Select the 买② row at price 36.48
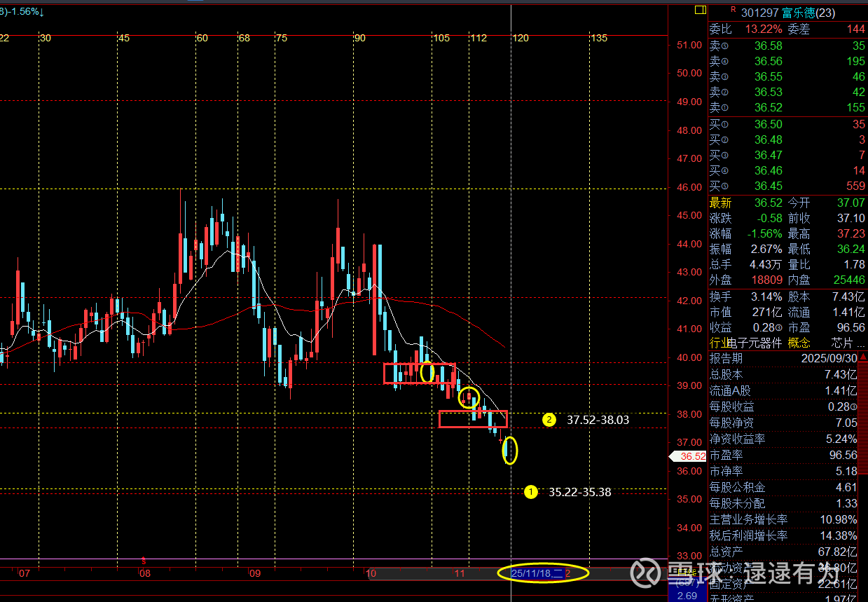Screen dimensions: 868x602 (x=787, y=140)
